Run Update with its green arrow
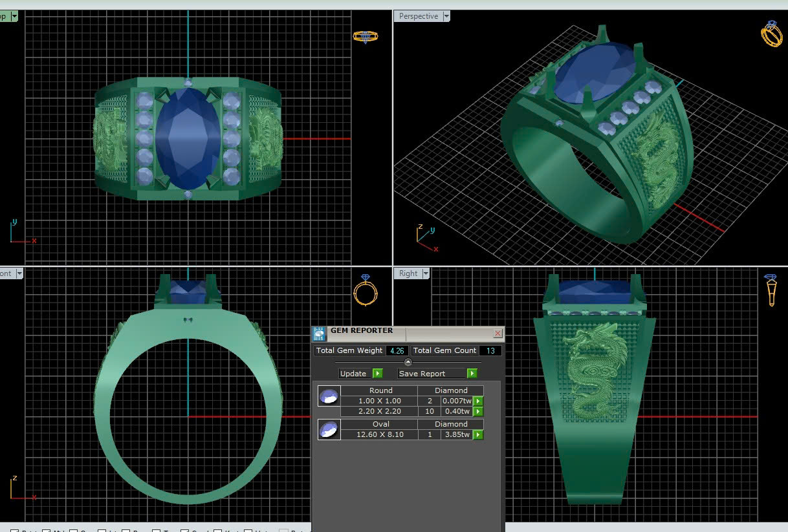Image resolution: width=788 pixels, height=532 pixels. 378,374
